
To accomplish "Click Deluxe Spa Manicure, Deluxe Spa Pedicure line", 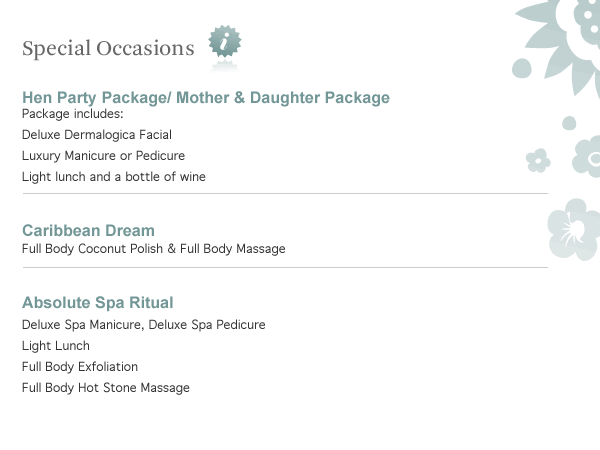I will [143, 325].
